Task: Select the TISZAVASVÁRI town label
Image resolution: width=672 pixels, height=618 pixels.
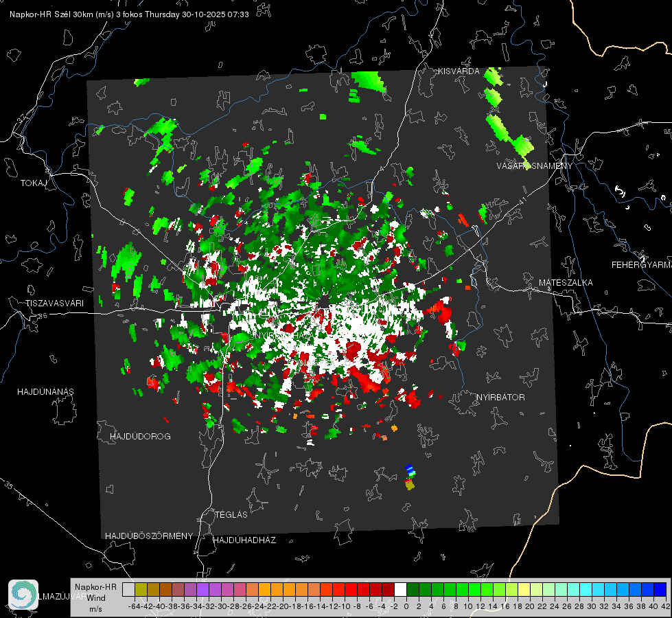Action: click(54, 304)
